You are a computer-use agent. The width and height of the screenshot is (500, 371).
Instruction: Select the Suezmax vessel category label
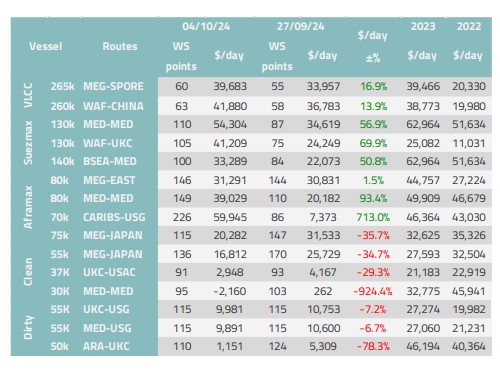point(28,143)
